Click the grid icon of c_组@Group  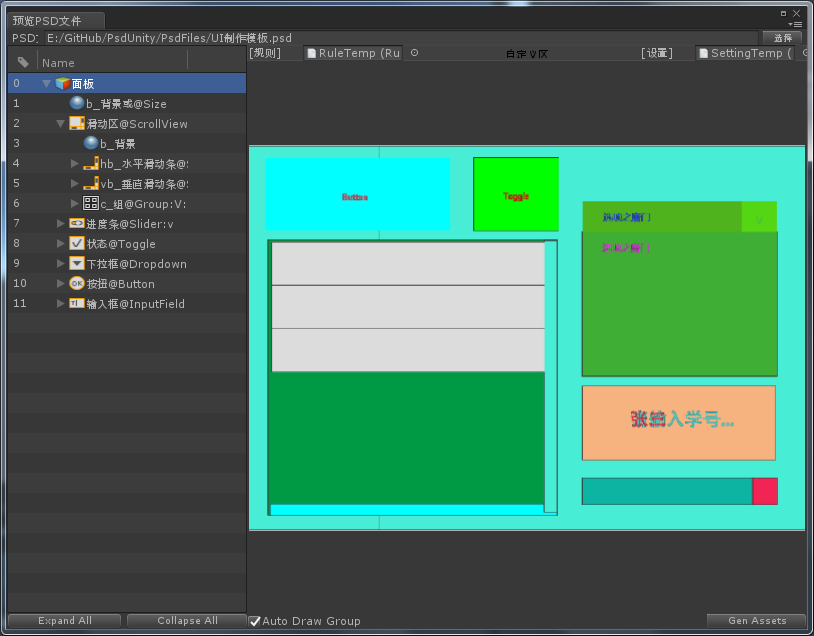pyautogui.click(x=91, y=204)
